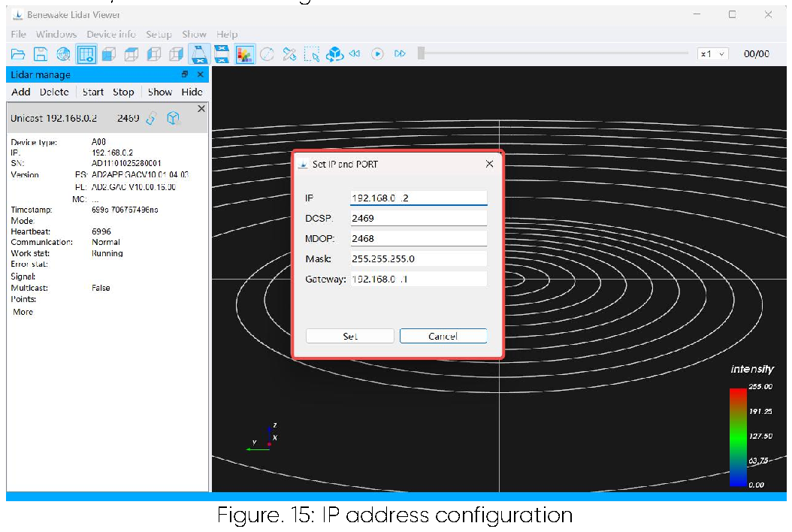Click the Mask input field

pyautogui.click(x=419, y=258)
